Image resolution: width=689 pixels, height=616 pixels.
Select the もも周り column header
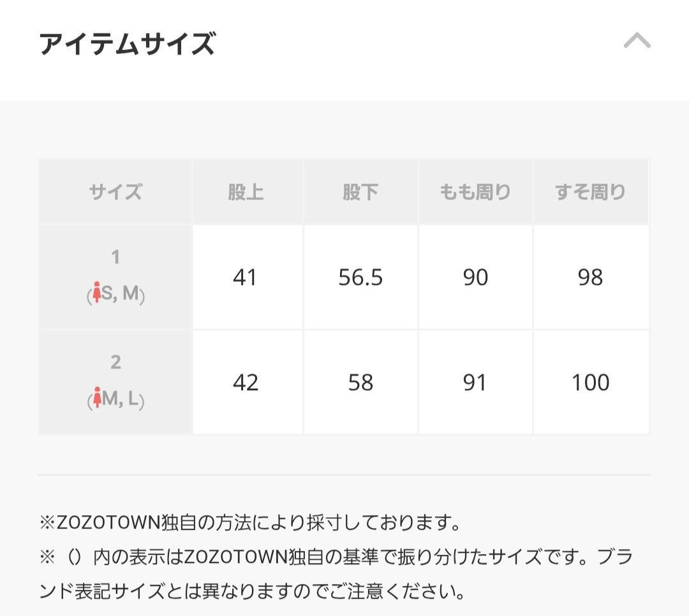pyautogui.click(x=475, y=192)
